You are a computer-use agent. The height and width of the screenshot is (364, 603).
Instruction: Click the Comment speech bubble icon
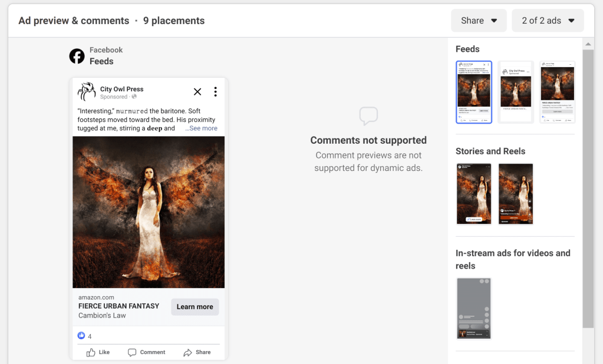(x=132, y=352)
